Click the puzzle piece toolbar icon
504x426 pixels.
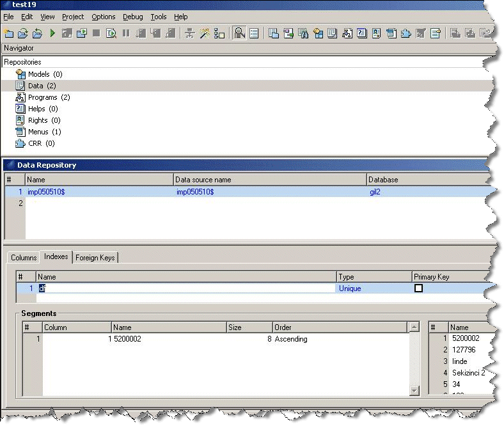406,33
